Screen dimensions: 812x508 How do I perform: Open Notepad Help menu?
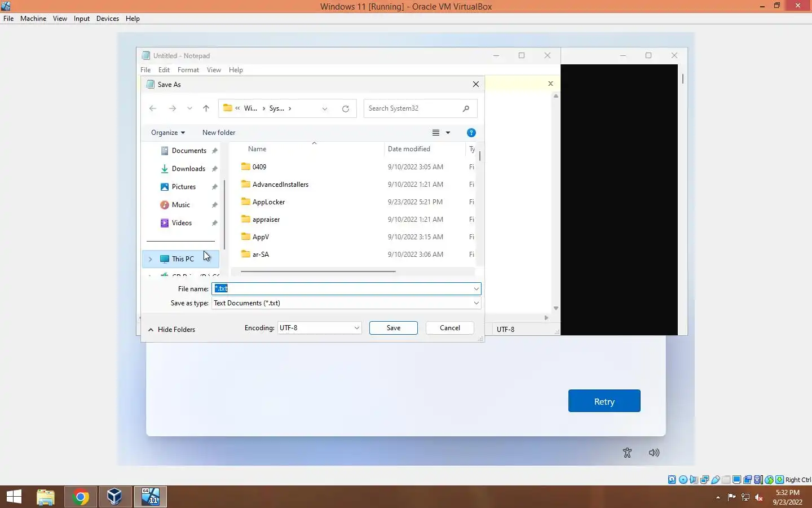click(236, 70)
